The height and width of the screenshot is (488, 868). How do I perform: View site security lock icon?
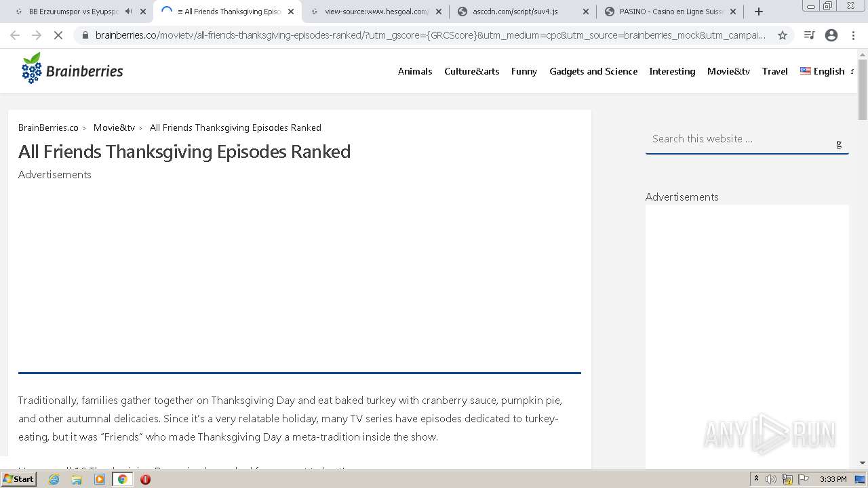coord(85,35)
